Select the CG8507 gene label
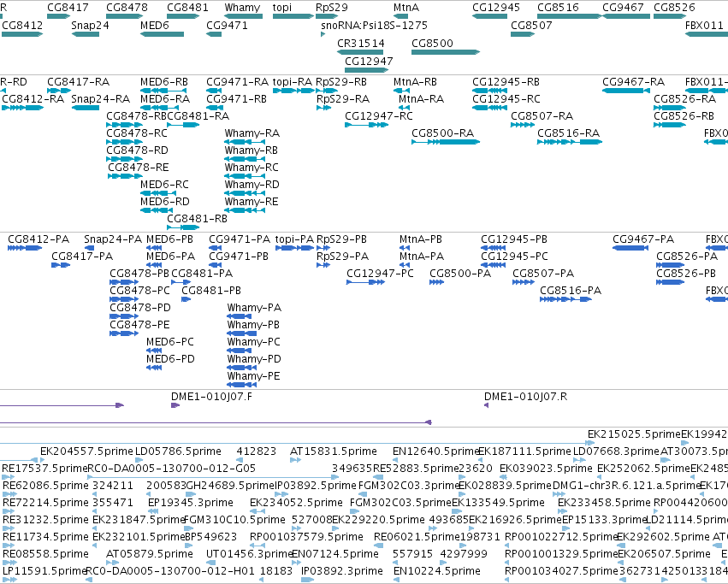This screenshot has height=584, width=728. (x=531, y=25)
